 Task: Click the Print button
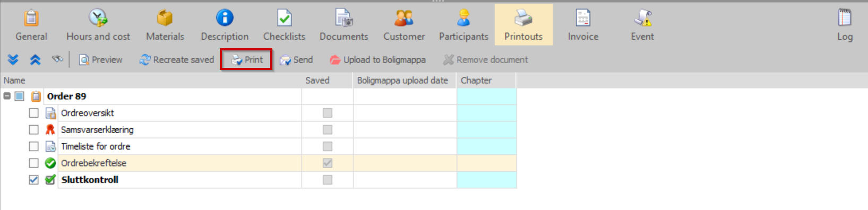pyautogui.click(x=247, y=60)
